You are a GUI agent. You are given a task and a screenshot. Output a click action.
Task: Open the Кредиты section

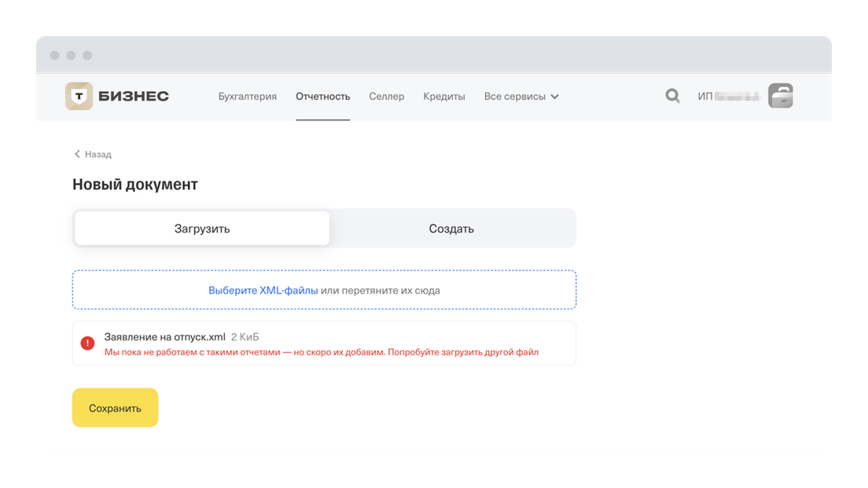444,97
